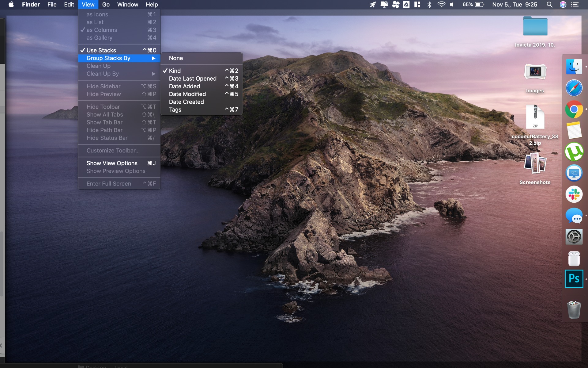Click Enter Full Screen entry
Image resolution: width=588 pixels, height=368 pixels.
pyautogui.click(x=119, y=184)
